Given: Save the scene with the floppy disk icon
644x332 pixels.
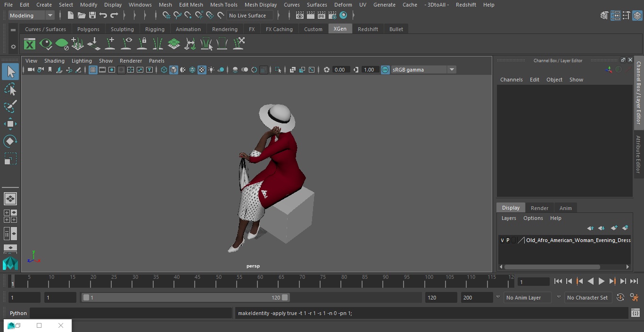Looking at the screenshot, I should click(92, 16).
